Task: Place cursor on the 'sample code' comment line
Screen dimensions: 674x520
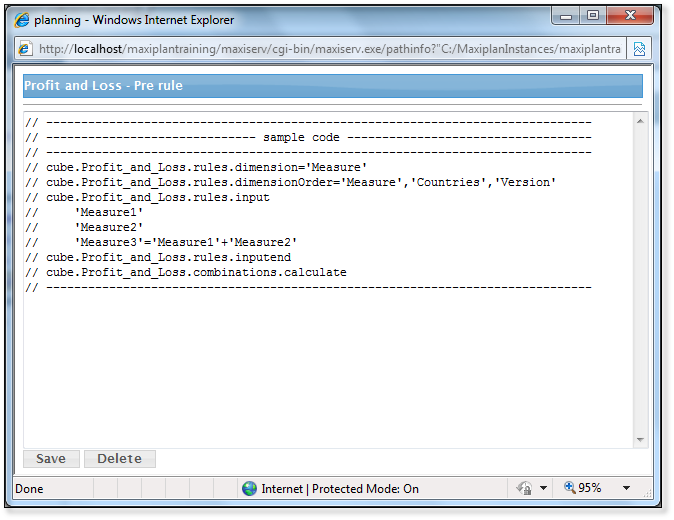Action: pyautogui.click(x=300, y=137)
